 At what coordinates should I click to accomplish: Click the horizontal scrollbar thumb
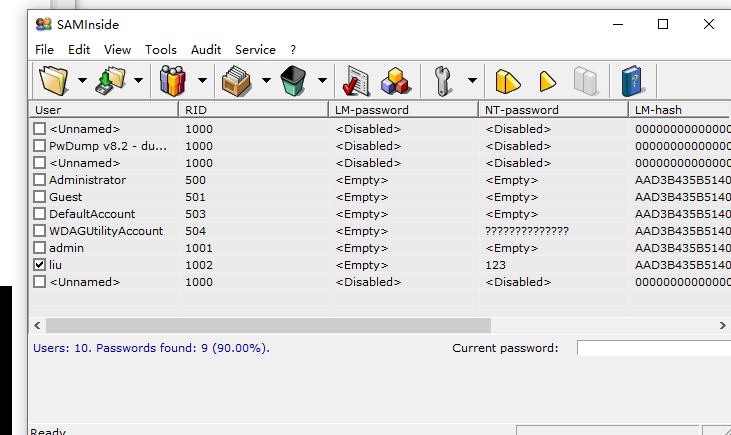(268, 325)
